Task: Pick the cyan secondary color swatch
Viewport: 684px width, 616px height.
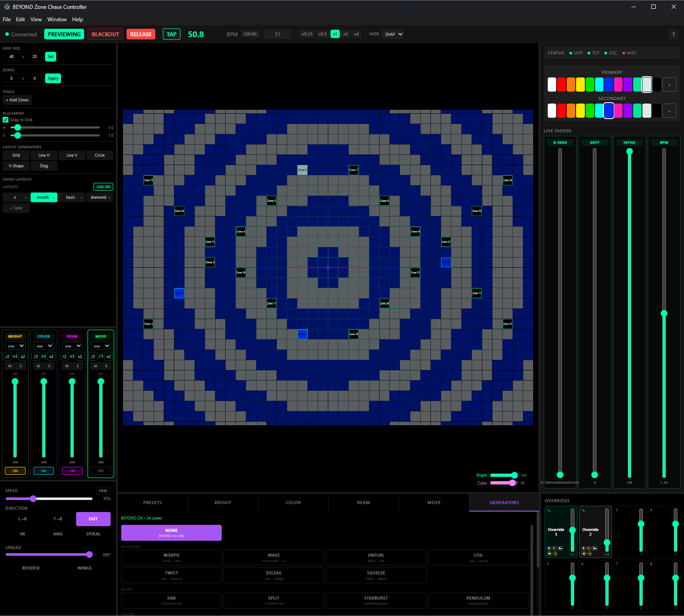Action: [x=599, y=111]
